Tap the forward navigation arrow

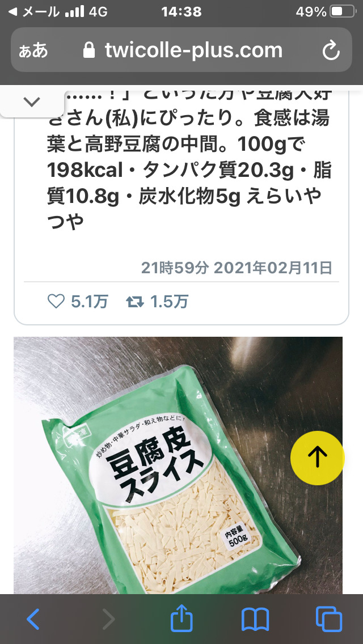(108, 619)
